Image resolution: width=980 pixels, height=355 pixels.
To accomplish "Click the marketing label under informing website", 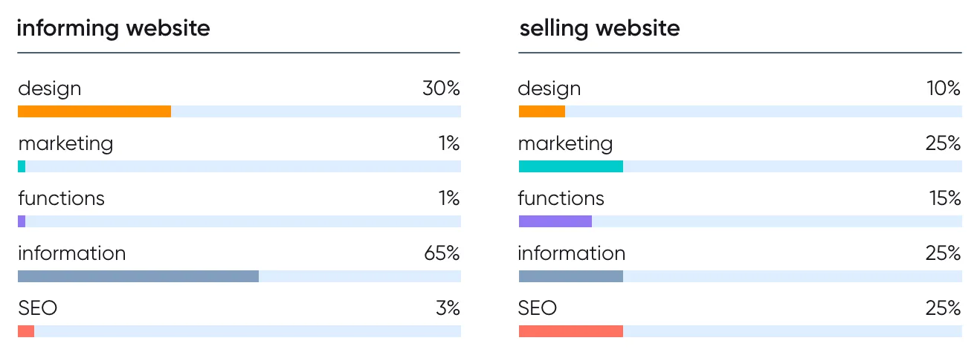I will pyautogui.click(x=65, y=144).
